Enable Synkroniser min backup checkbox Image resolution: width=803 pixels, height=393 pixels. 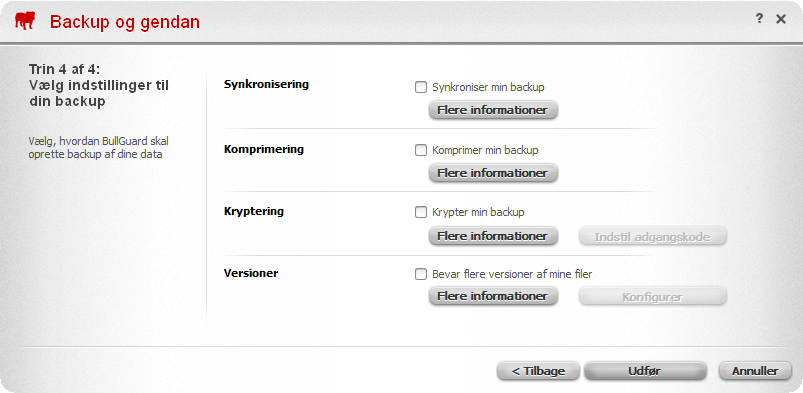[420, 87]
